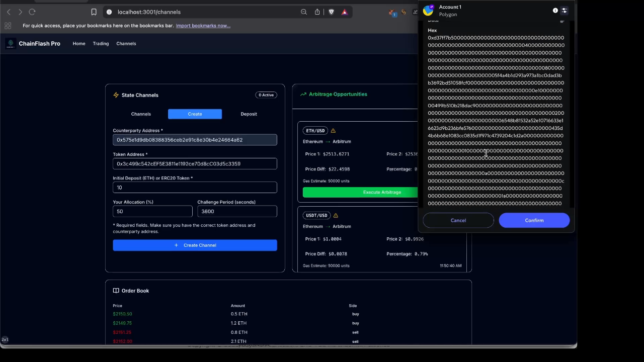Bookmark this page
The image size is (644, 362).
click(94, 12)
